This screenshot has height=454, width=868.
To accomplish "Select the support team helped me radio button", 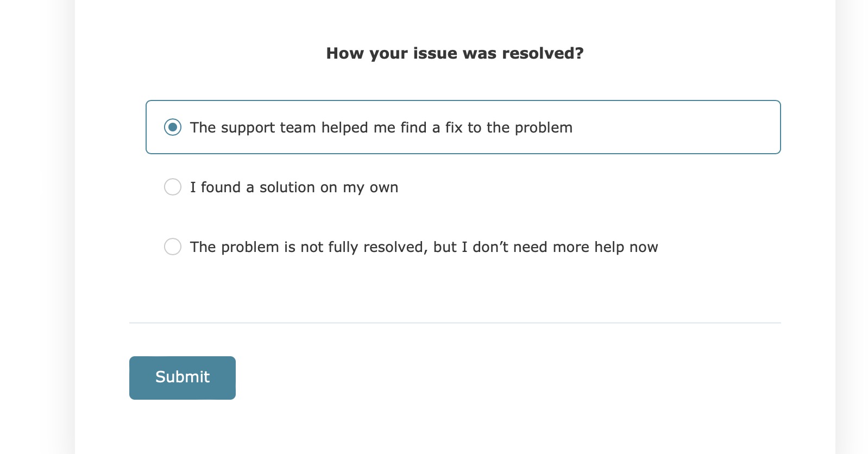I will click(x=173, y=127).
